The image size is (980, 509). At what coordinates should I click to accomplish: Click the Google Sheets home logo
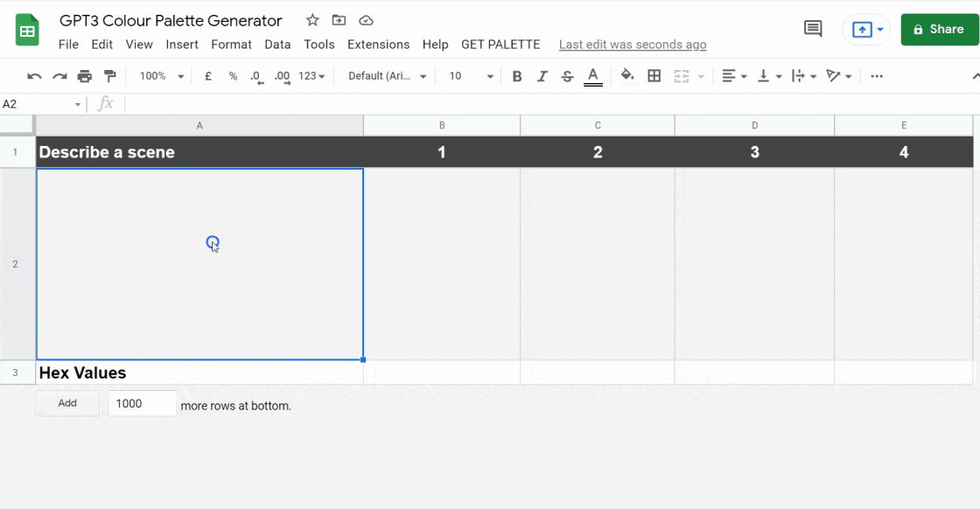[27, 31]
